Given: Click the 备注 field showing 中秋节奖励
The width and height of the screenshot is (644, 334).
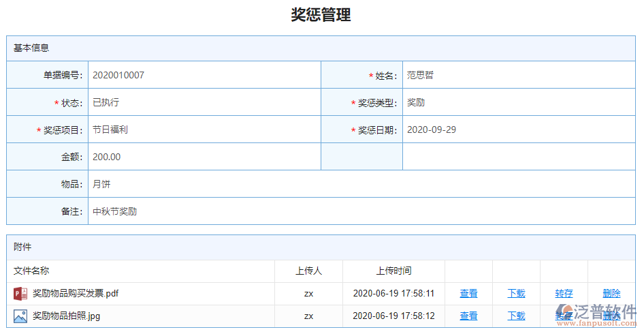Looking at the screenshot, I should pos(114,212).
